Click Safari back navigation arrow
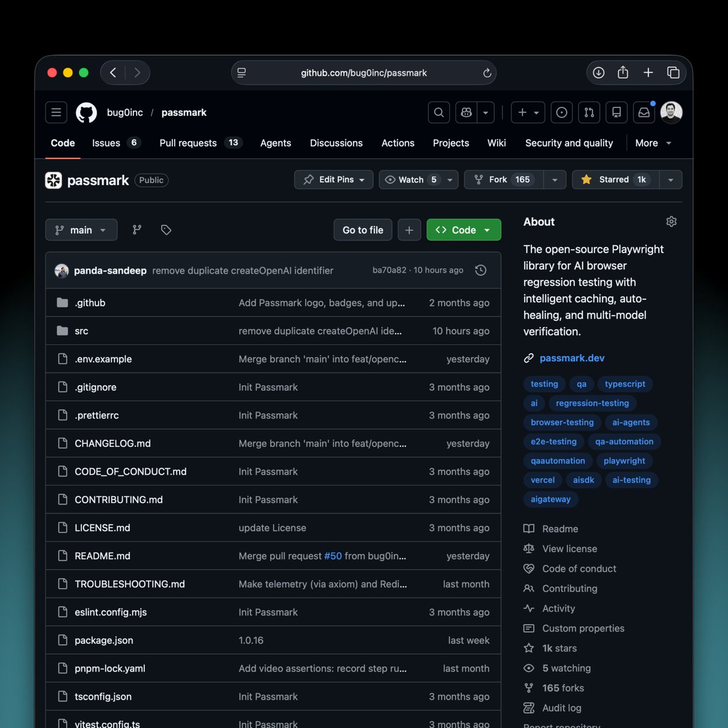The image size is (728, 728). 113,73
